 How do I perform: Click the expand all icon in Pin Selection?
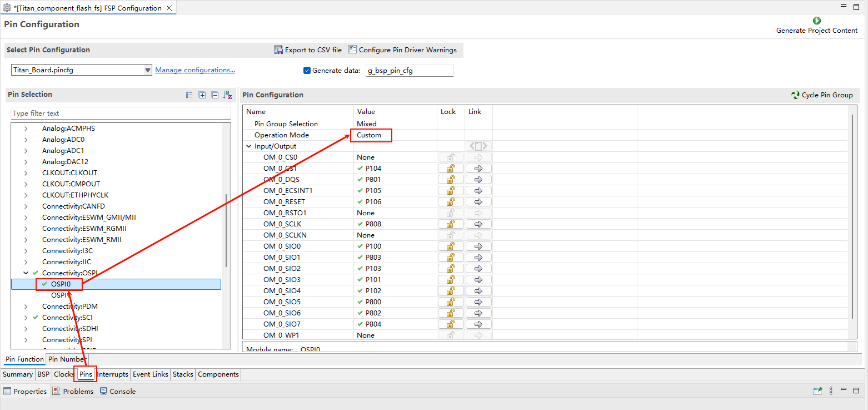tap(202, 95)
